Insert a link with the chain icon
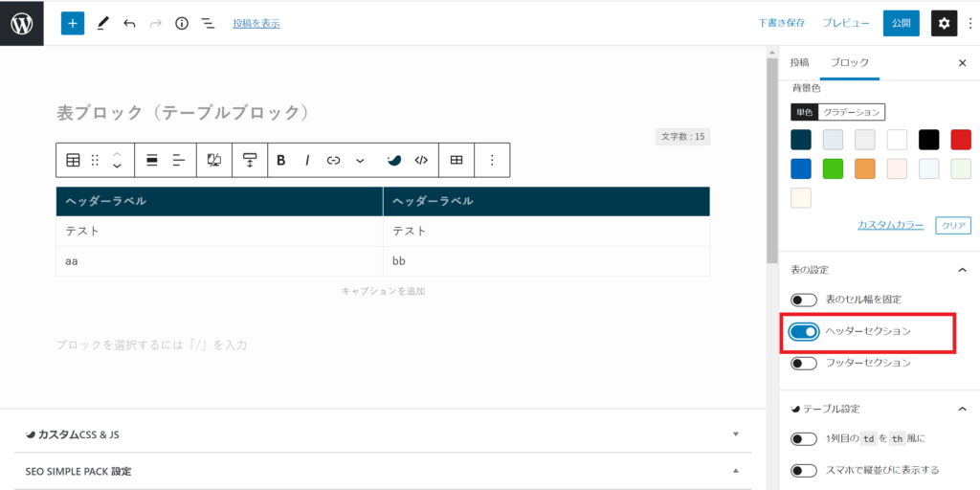Image resolution: width=980 pixels, height=490 pixels. click(333, 160)
